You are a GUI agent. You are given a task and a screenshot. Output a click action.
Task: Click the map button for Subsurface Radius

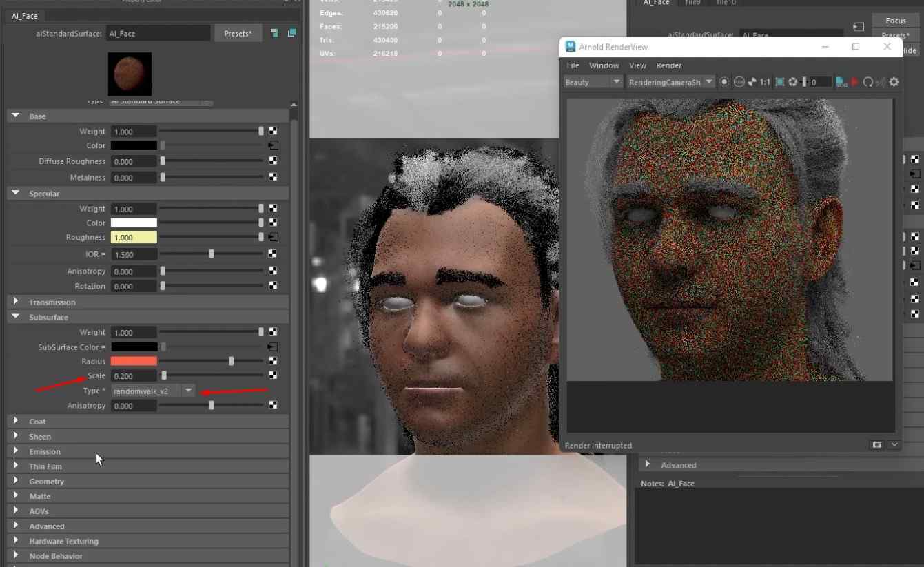click(273, 361)
